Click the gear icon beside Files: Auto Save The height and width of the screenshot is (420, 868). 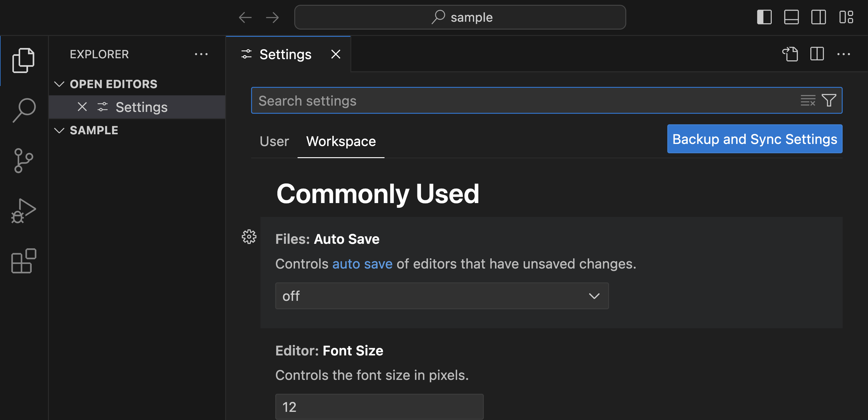tap(249, 237)
